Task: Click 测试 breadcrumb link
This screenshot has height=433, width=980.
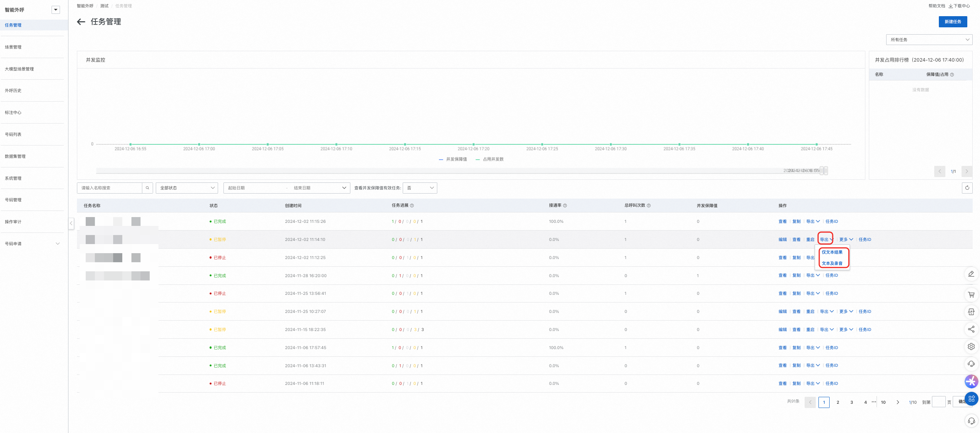Action: click(x=104, y=6)
